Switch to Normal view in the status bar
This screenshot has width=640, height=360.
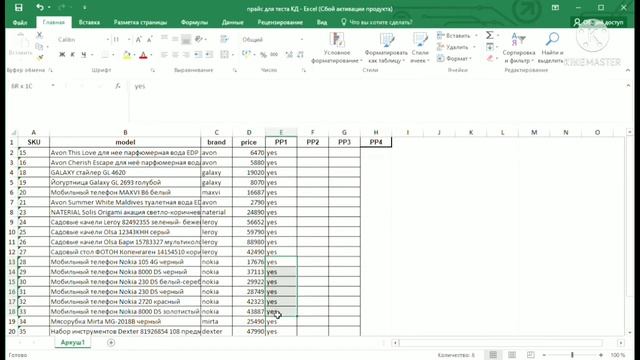493,355
